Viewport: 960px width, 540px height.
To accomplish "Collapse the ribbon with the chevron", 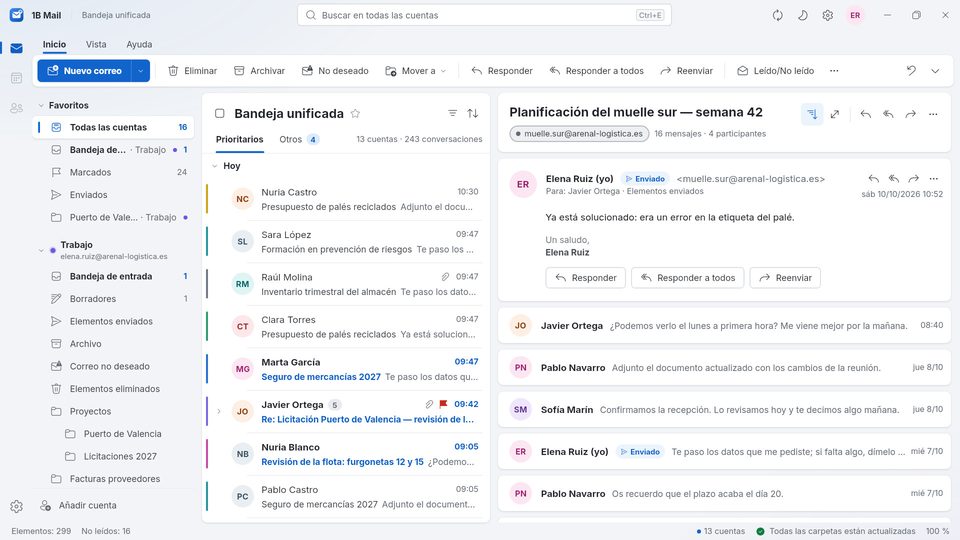I will [935, 71].
